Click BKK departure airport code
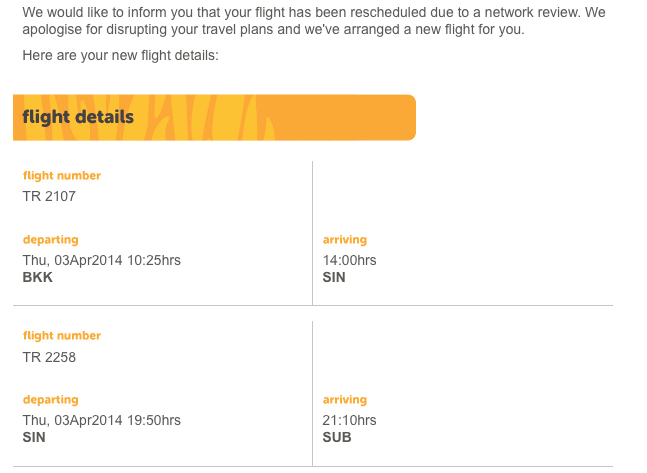647x473 pixels. click(38, 277)
